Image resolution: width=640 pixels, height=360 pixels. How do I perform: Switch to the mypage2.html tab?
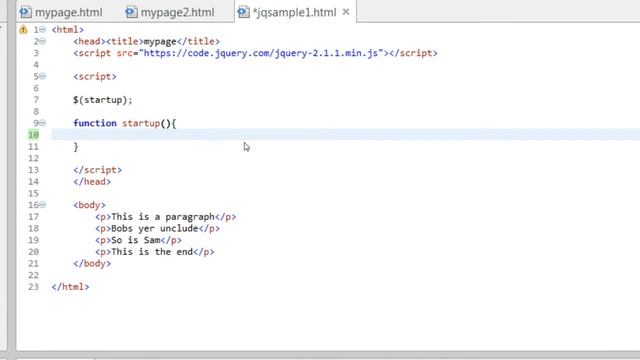click(x=169, y=12)
